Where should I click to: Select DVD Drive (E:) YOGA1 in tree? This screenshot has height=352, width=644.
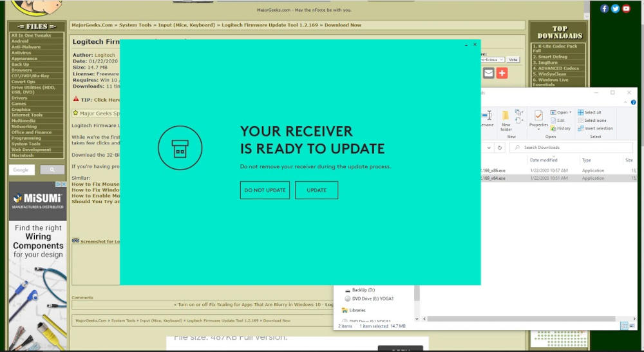point(369,298)
